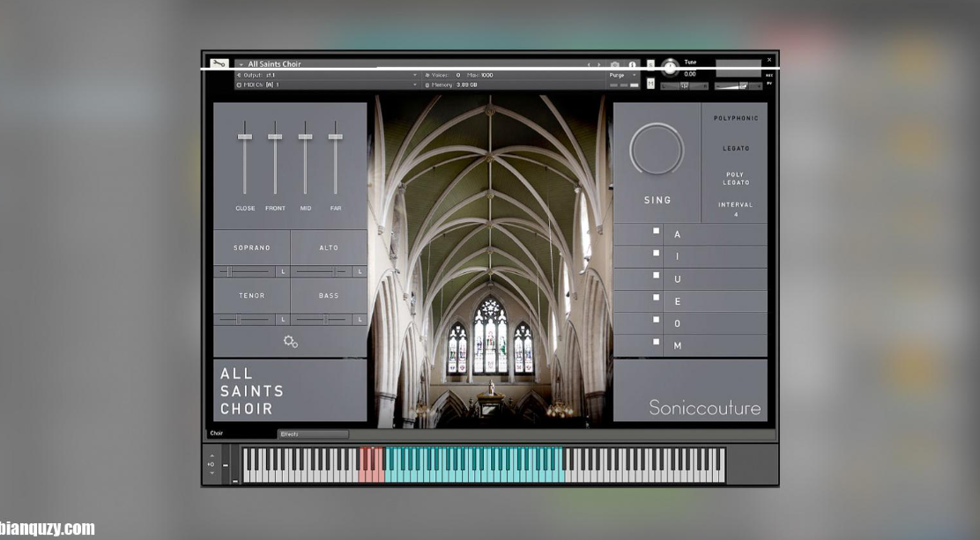Viewport: 980px width, 540px height.
Task: Toggle the M vowel checkbox
Action: tap(657, 342)
